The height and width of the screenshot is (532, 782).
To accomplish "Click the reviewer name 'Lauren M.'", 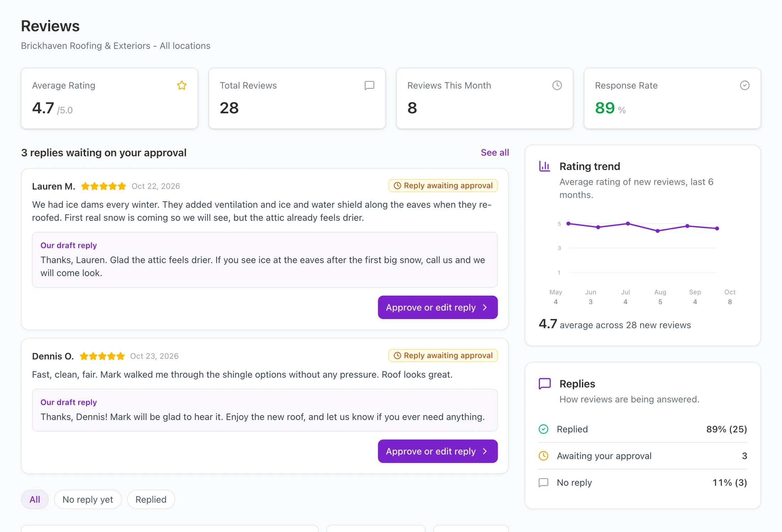I will tap(54, 186).
